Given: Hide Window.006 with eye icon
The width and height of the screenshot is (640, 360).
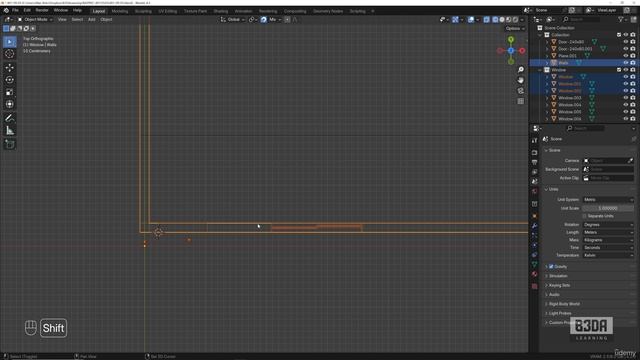Looking at the screenshot, I should click(626, 119).
